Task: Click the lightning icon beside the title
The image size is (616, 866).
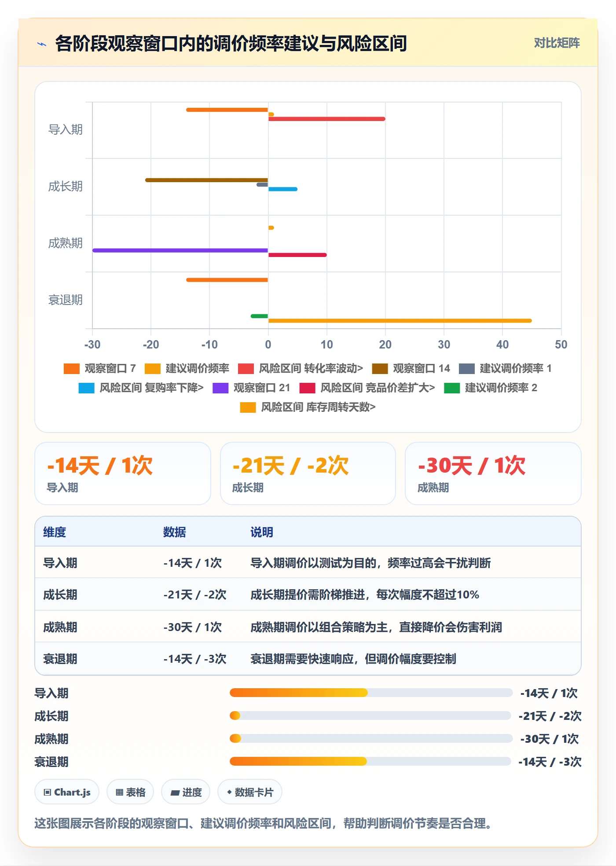Action: pos(42,44)
